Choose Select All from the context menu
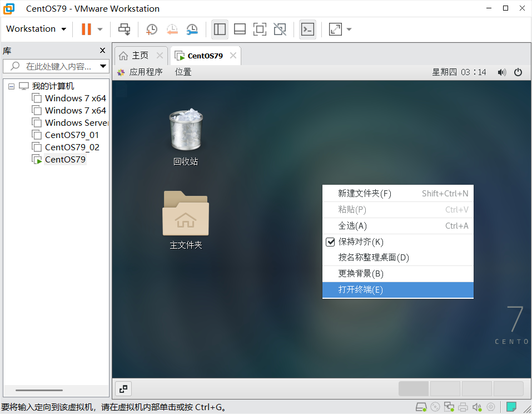 point(397,226)
